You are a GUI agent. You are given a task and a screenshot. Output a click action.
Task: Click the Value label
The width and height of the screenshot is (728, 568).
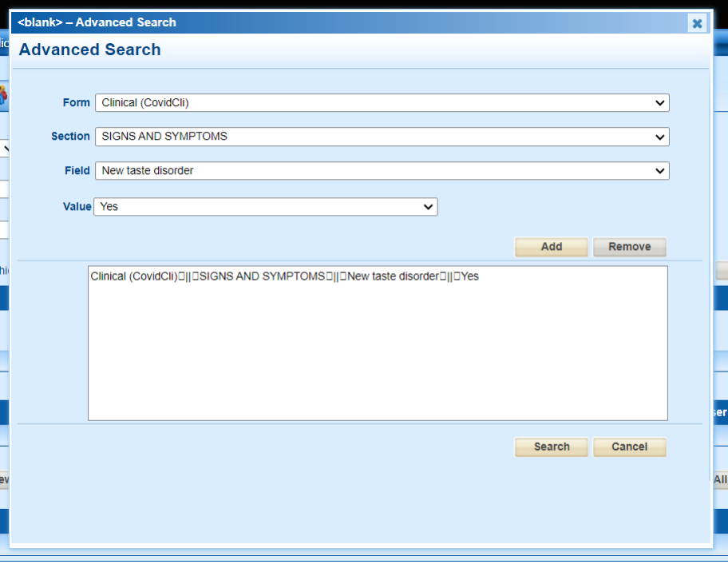coord(77,206)
